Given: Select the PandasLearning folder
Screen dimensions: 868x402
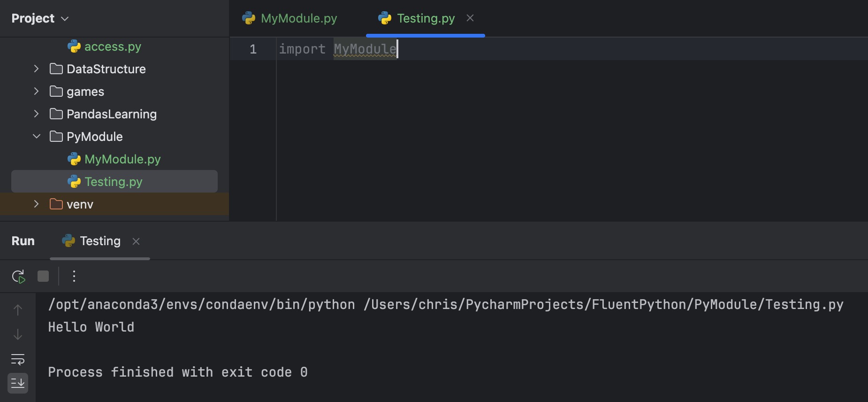Looking at the screenshot, I should [112, 114].
